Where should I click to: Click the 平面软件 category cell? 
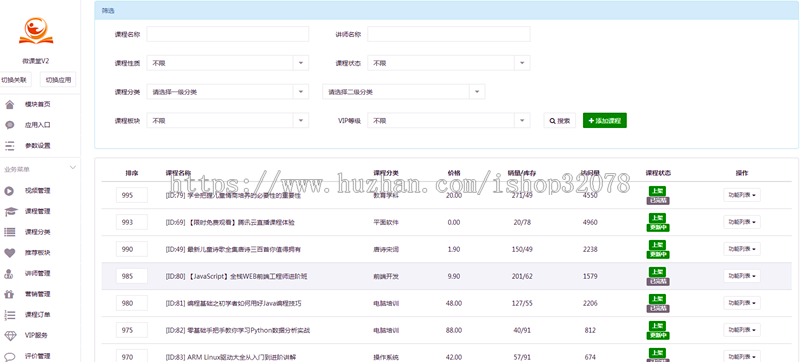pyautogui.click(x=386, y=223)
